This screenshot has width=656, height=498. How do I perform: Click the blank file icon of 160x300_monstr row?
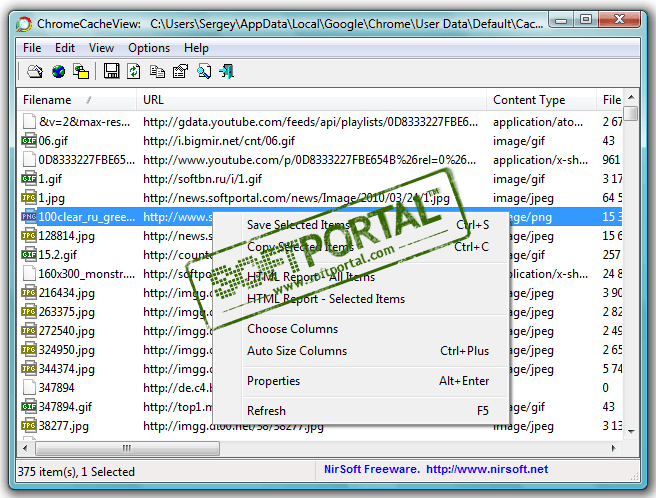pos(28,274)
